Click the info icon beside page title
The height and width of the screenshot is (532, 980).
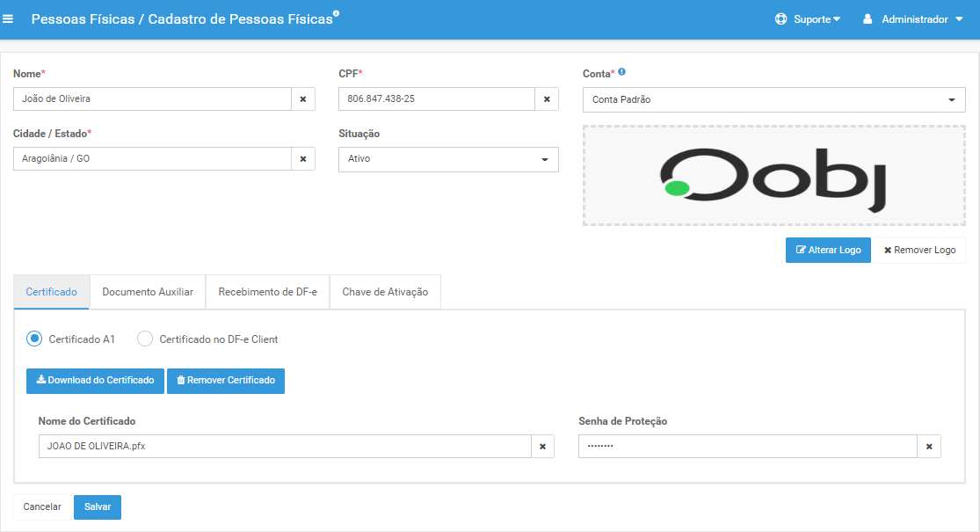coord(337,13)
